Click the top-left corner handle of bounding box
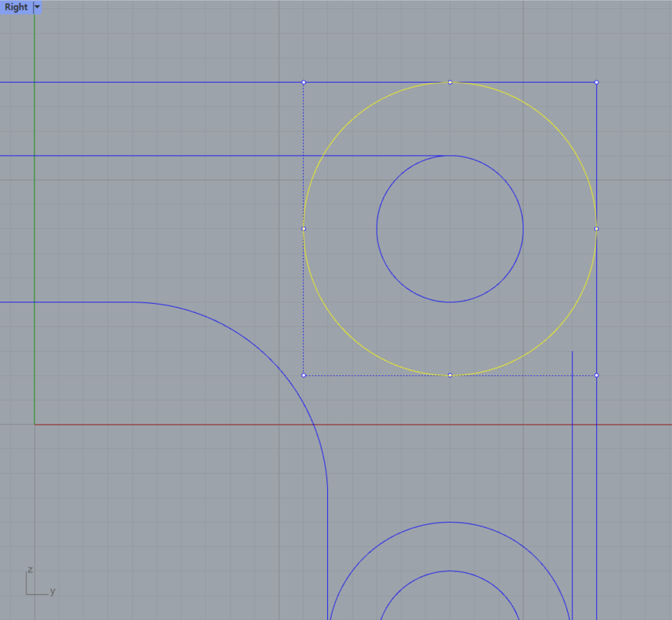This screenshot has height=620, width=672. point(304,82)
